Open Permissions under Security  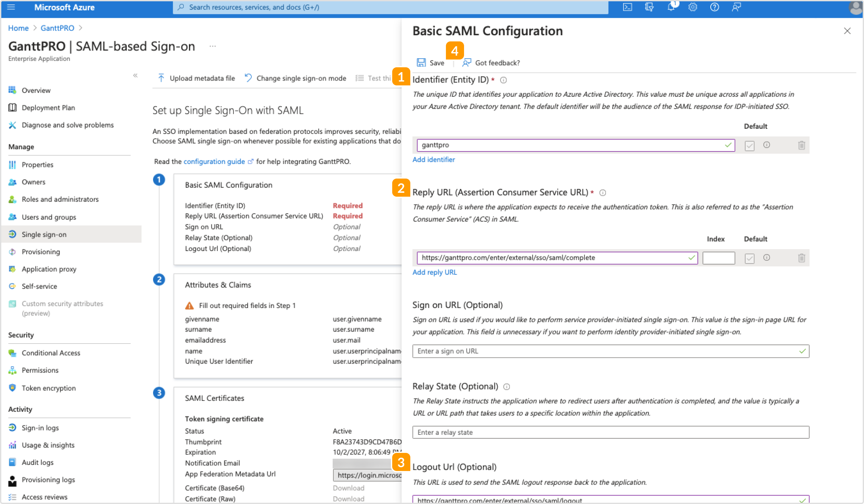[40, 371]
